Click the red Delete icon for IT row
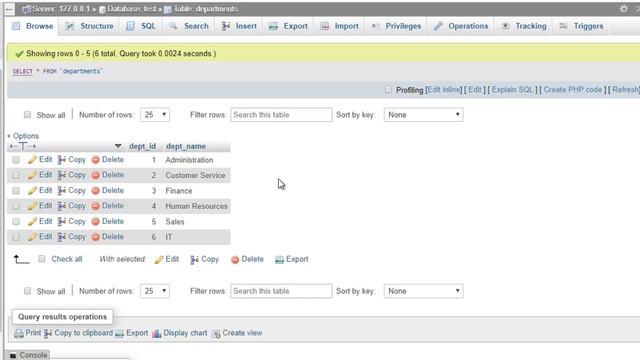The image size is (640, 360). point(96,237)
